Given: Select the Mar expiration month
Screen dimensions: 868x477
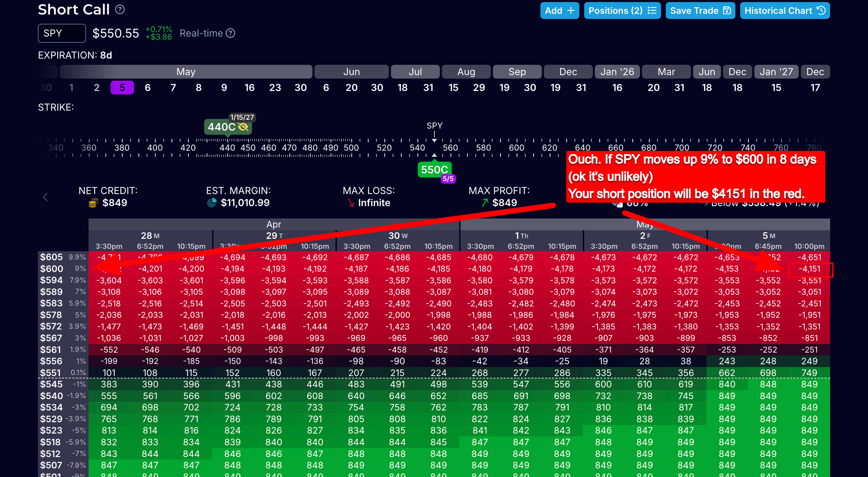Looking at the screenshot, I should pyautogui.click(x=666, y=72).
